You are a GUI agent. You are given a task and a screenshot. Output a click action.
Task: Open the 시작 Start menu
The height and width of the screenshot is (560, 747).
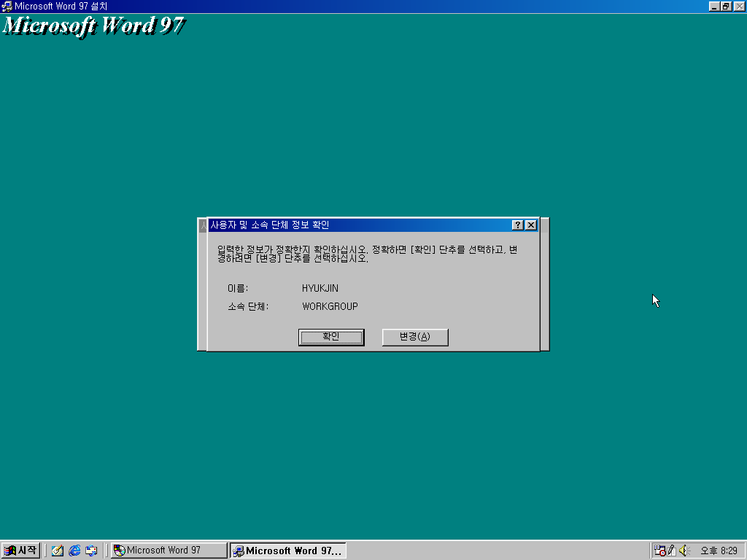pyautogui.click(x=20, y=551)
